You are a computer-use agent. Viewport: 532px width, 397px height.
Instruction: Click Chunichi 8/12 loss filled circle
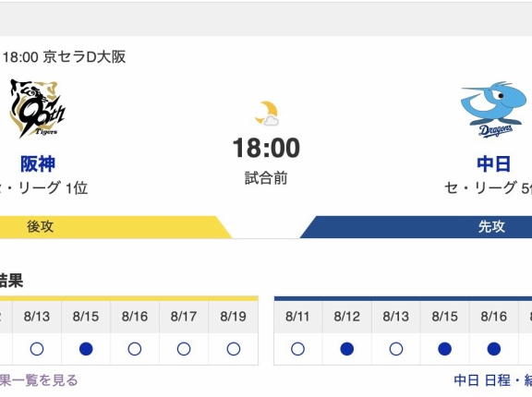coord(346,349)
